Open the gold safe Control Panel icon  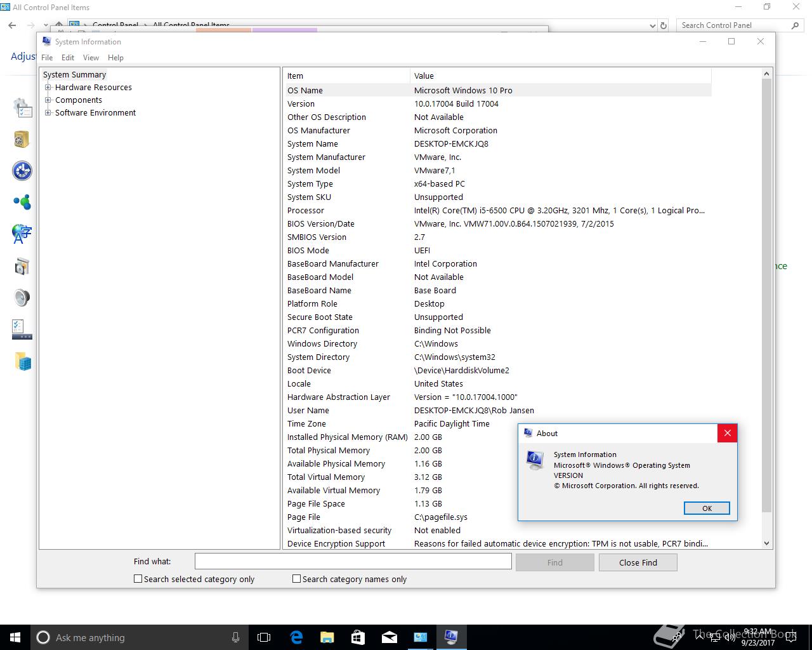[x=22, y=139]
